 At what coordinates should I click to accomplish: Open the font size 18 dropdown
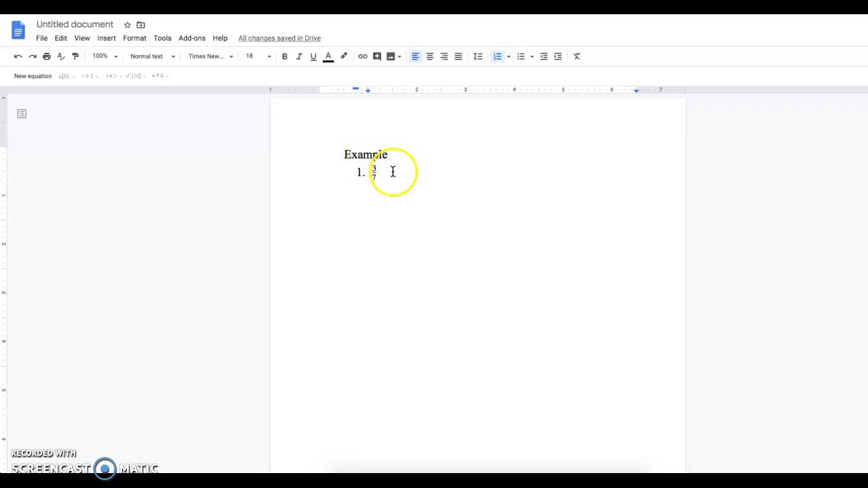pos(258,56)
